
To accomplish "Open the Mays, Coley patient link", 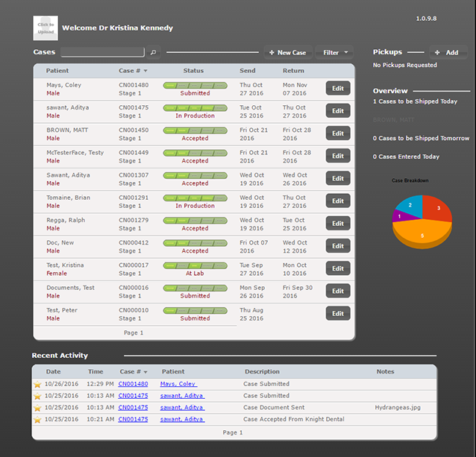I will 178,384.
